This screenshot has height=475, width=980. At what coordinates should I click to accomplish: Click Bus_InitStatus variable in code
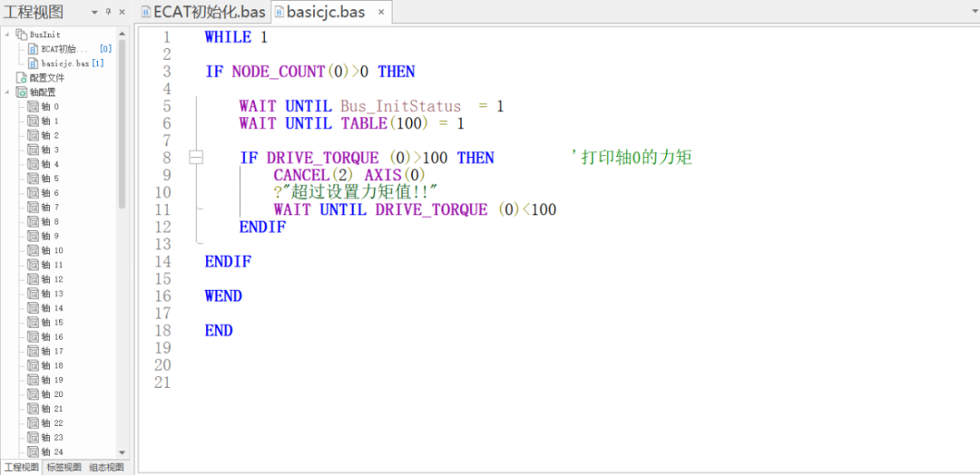coord(401,106)
